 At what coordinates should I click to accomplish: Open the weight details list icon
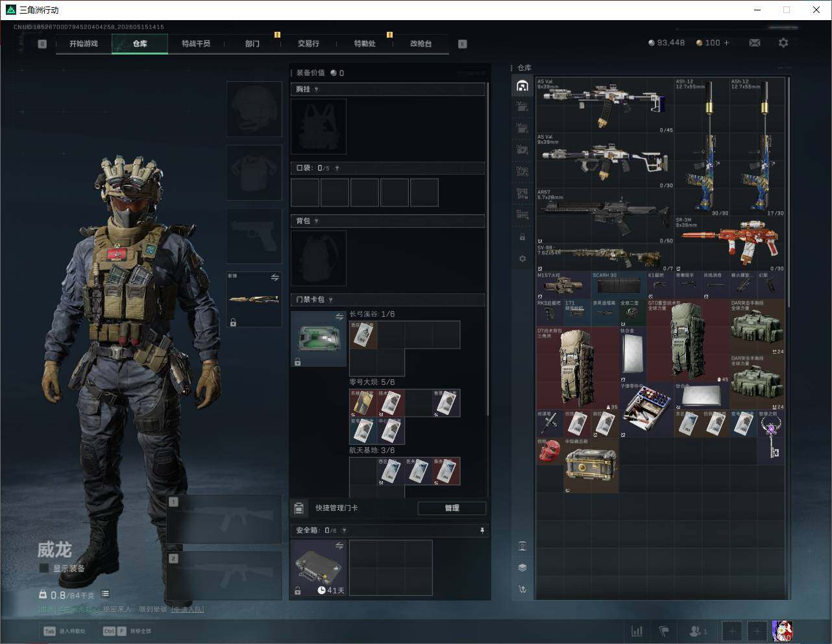tap(105, 594)
